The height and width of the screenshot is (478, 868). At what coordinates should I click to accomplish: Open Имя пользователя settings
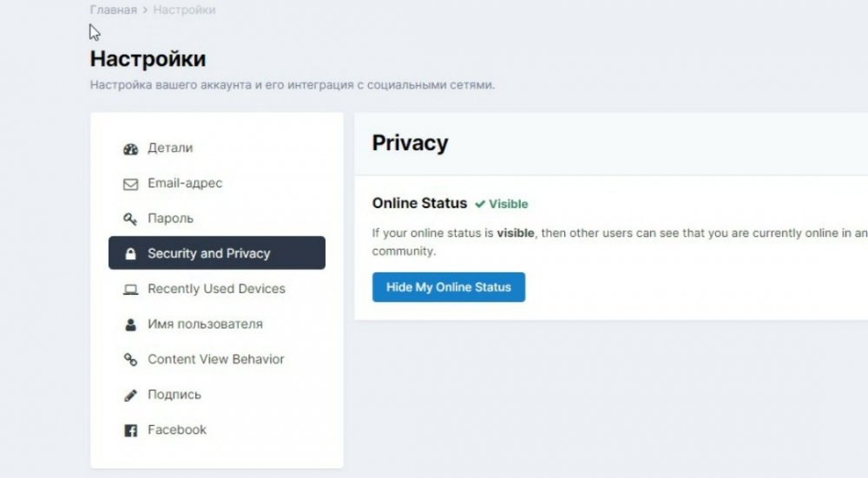(x=205, y=324)
